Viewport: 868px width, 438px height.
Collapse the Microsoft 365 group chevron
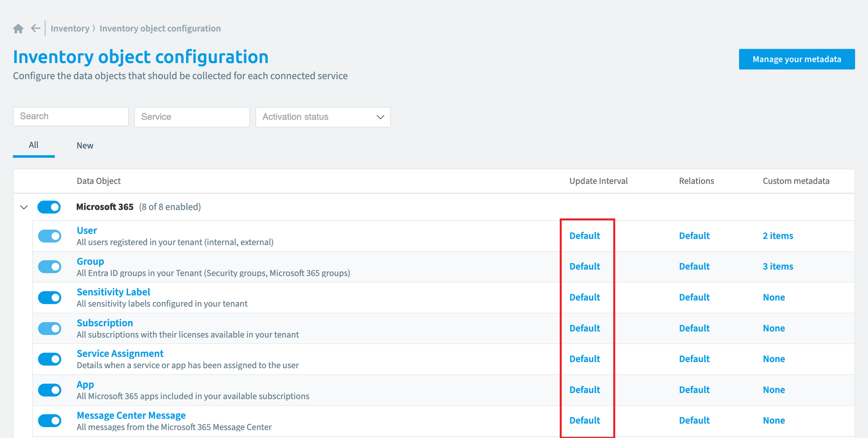24,207
